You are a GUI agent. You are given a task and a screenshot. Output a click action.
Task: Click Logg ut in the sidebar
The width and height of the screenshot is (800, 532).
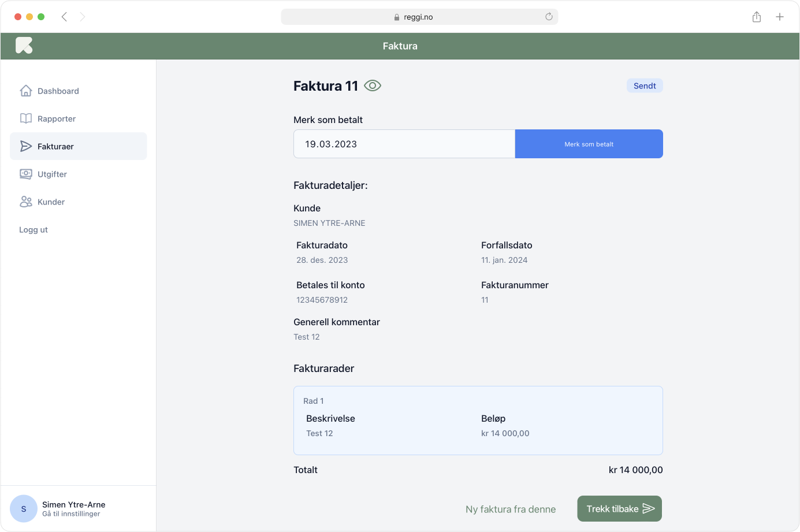click(x=34, y=229)
